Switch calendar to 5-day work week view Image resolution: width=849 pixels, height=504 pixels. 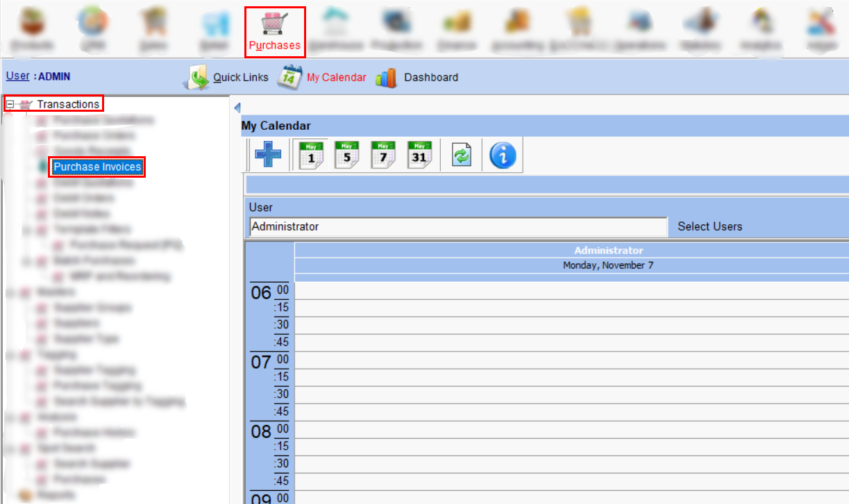point(347,154)
